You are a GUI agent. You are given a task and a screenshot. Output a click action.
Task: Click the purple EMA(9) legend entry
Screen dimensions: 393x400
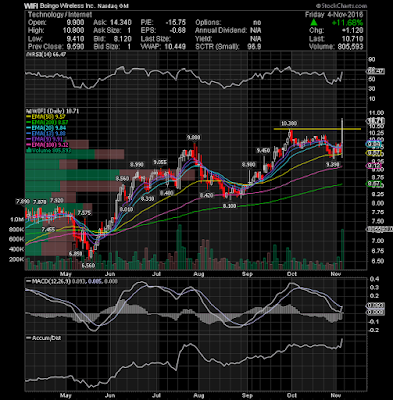[45, 139]
